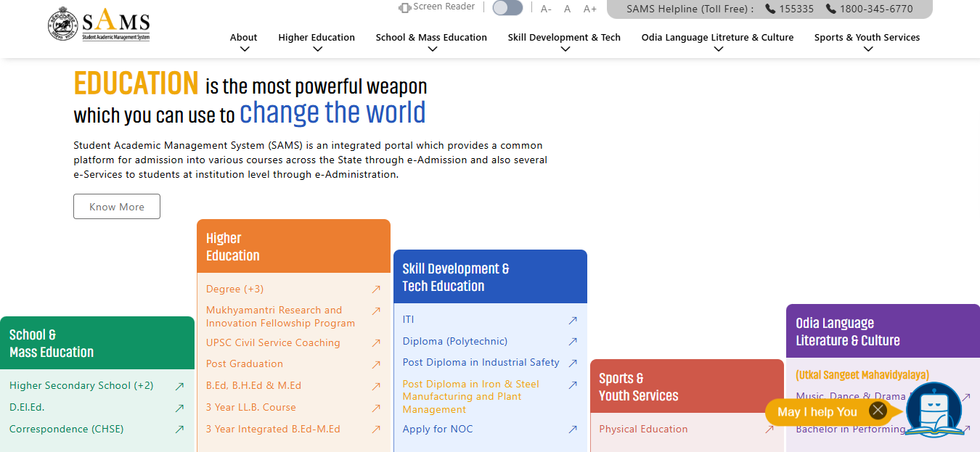This screenshot has height=452, width=980.
Task: Click arrow icon beside Physical Education
Action: pyautogui.click(x=769, y=430)
